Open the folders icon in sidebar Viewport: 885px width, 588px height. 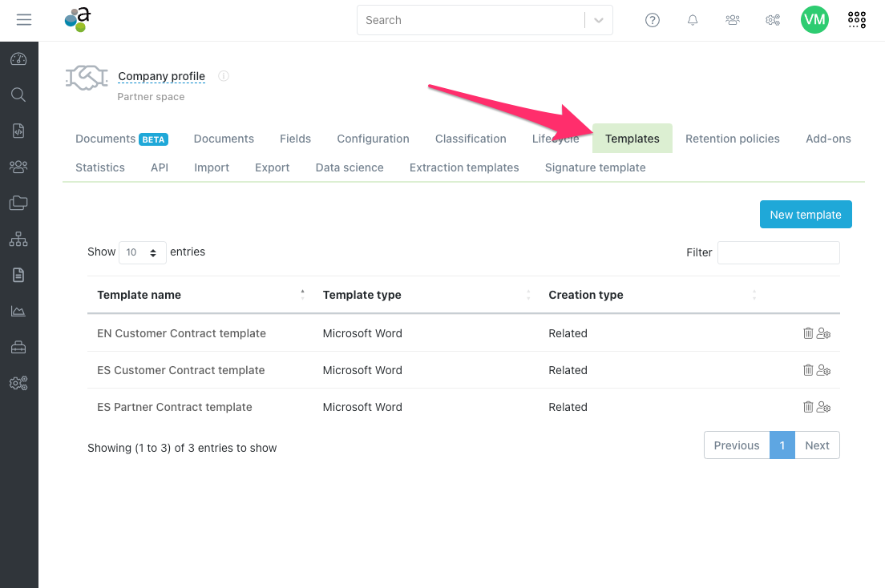(x=18, y=203)
